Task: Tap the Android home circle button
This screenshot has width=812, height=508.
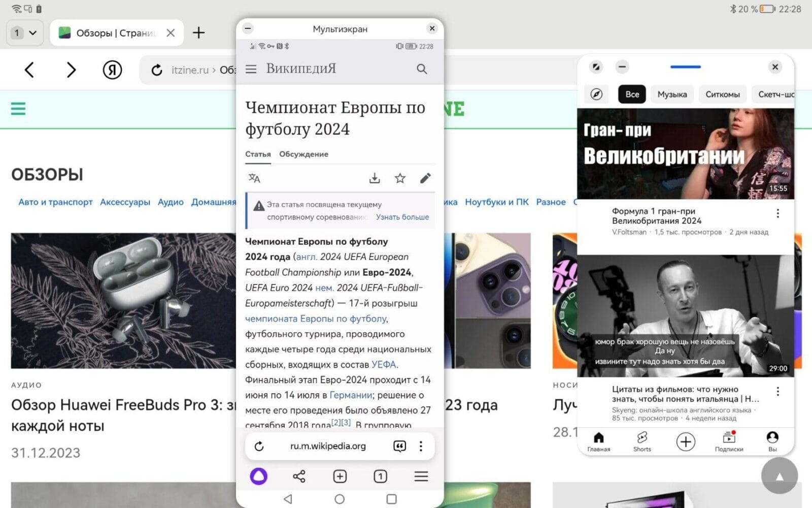Action: tap(340, 499)
